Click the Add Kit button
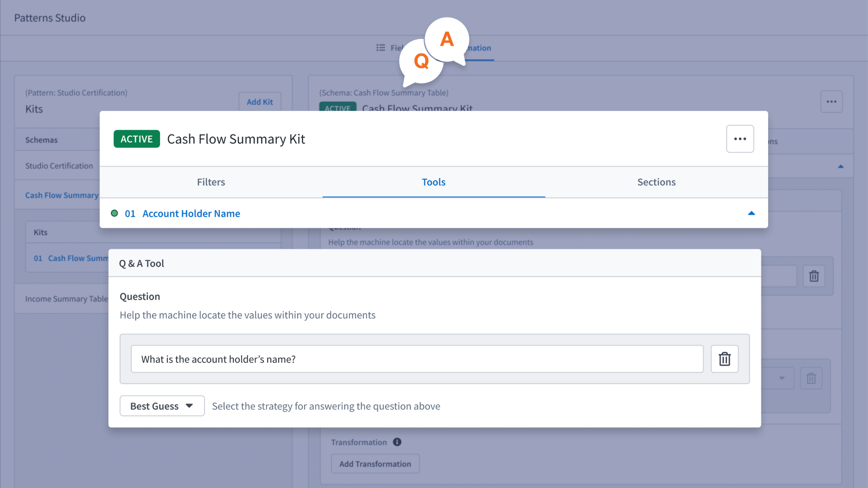The image size is (868, 488). (260, 102)
